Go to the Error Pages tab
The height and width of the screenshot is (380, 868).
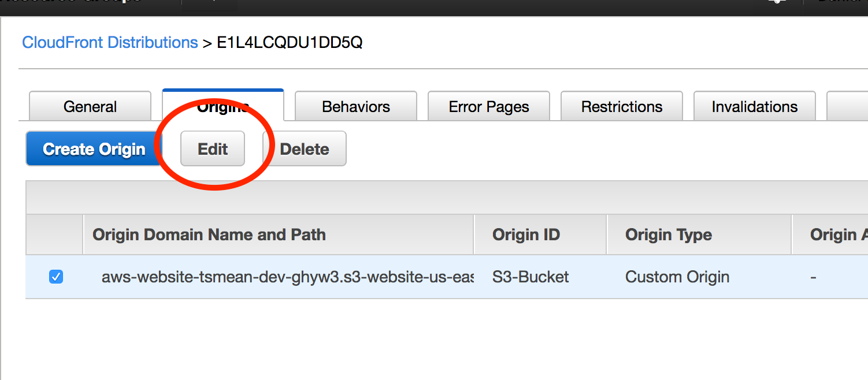[489, 107]
